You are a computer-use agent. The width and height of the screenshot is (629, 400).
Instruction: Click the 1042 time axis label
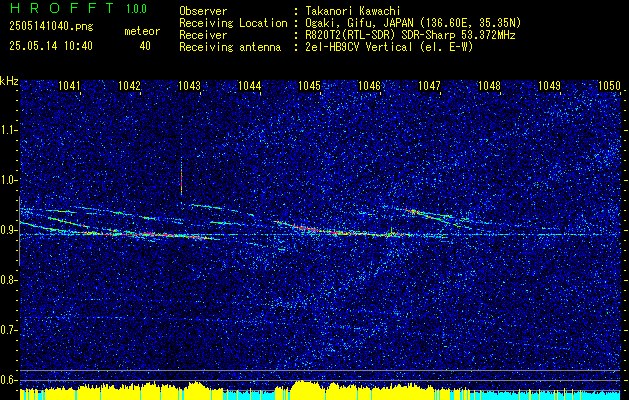coord(130,86)
